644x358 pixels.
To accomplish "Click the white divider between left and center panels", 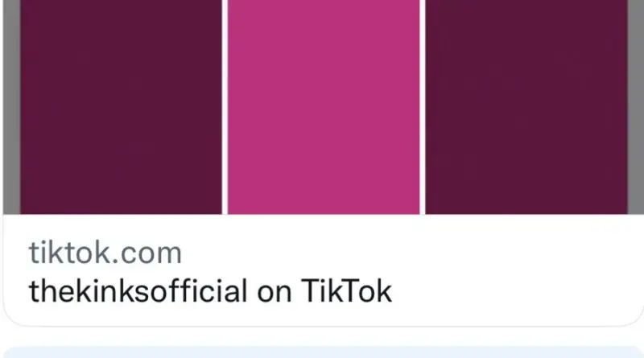I will 225,107.
